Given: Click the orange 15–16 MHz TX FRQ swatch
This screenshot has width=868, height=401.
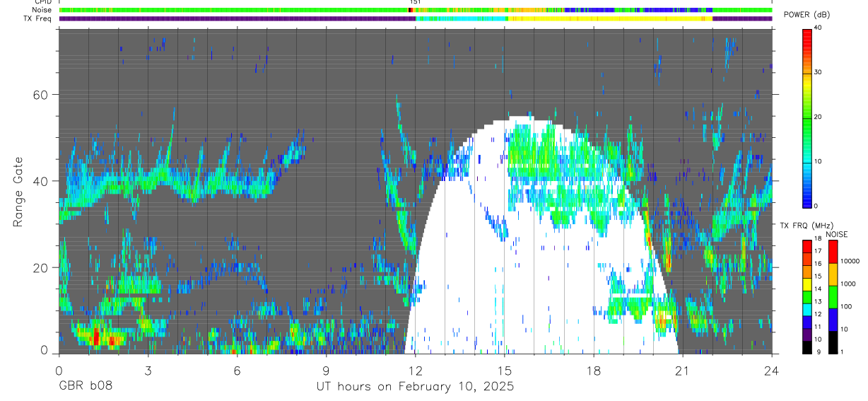Looking at the screenshot, I should click(807, 270).
